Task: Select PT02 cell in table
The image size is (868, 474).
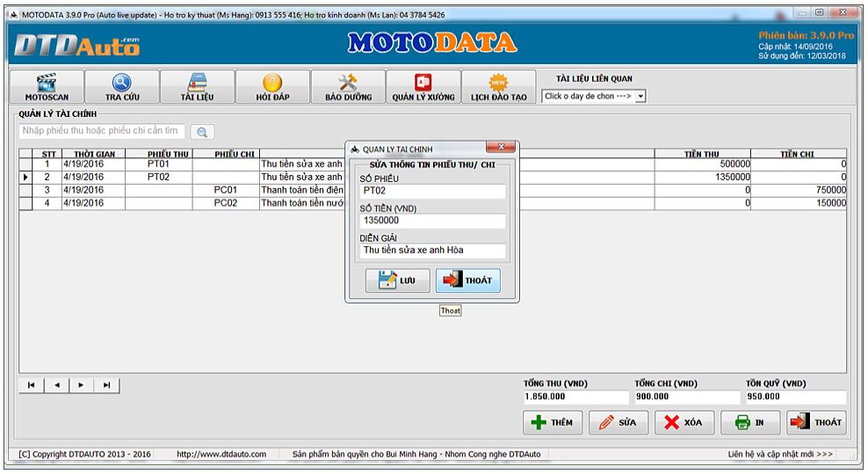Action: pos(159,178)
